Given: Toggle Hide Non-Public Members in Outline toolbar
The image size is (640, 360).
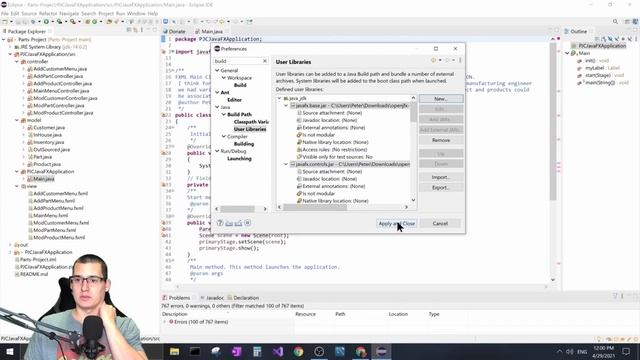Looking at the screenshot, I should pos(623,39).
